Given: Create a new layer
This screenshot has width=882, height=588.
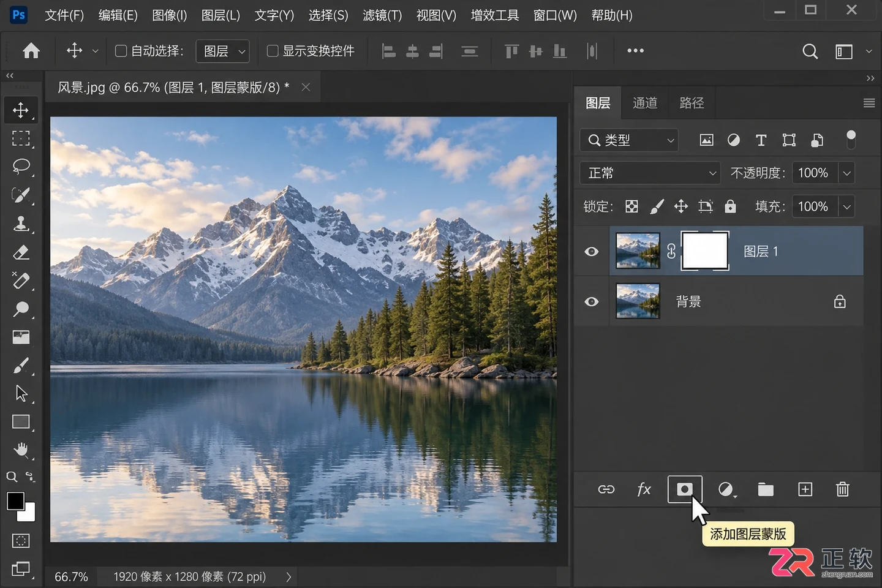Looking at the screenshot, I should coord(805,489).
